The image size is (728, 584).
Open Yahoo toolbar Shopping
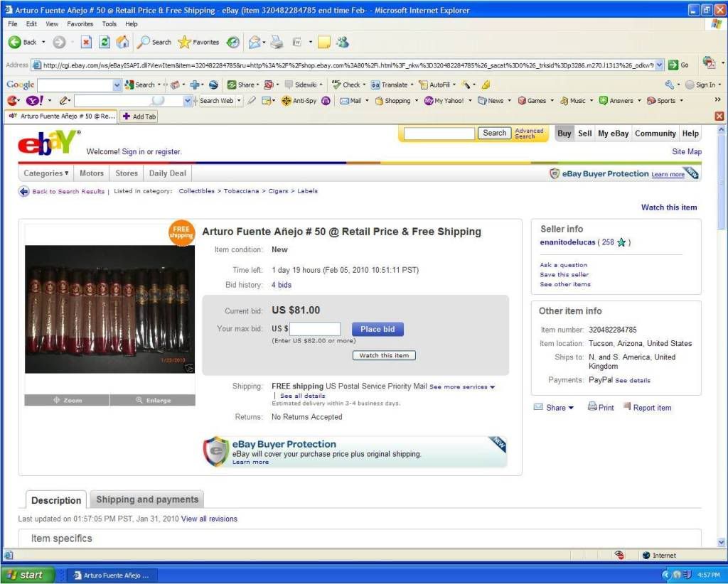coord(392,101)
